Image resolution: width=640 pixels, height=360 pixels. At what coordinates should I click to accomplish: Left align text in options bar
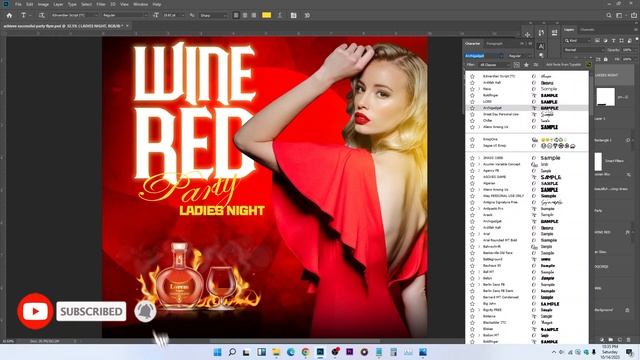236,15
